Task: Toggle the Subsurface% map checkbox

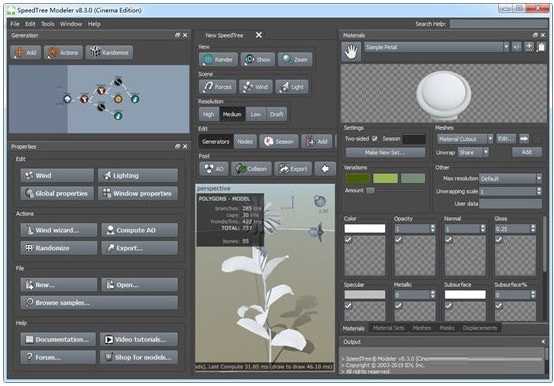Action: [x=499, y=305]
